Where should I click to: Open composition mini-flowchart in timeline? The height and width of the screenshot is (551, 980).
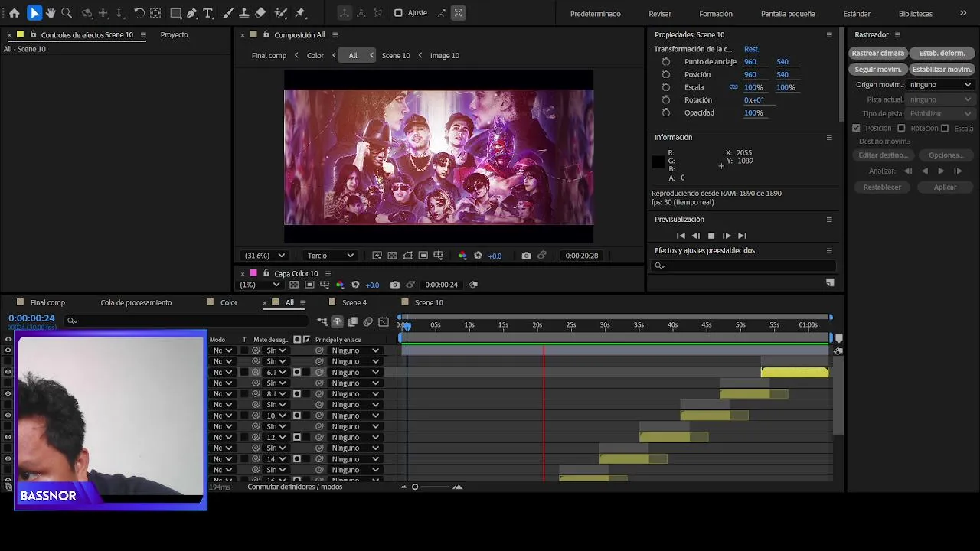click(x=322, y=321)
